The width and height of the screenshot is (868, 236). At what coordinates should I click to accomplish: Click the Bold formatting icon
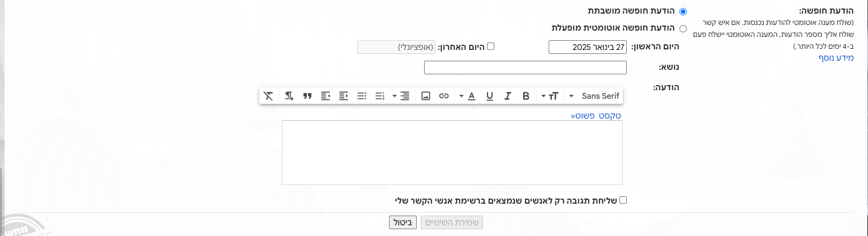point(525,96)
